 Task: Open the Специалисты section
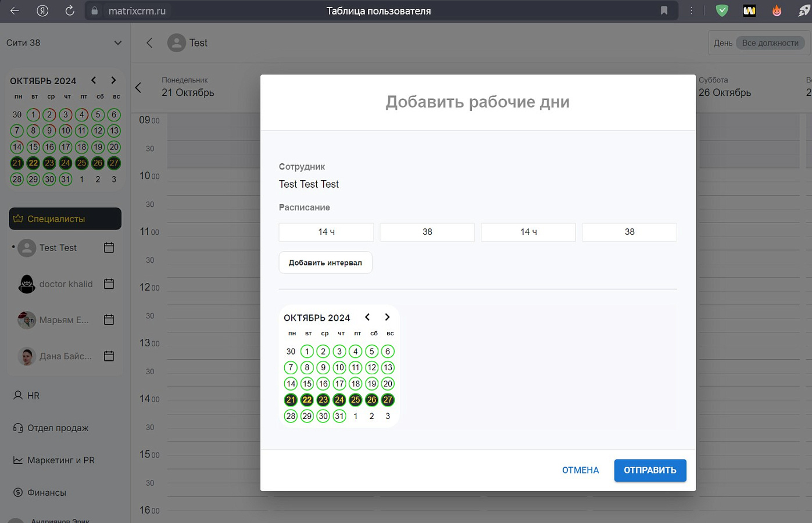point(65,218)
